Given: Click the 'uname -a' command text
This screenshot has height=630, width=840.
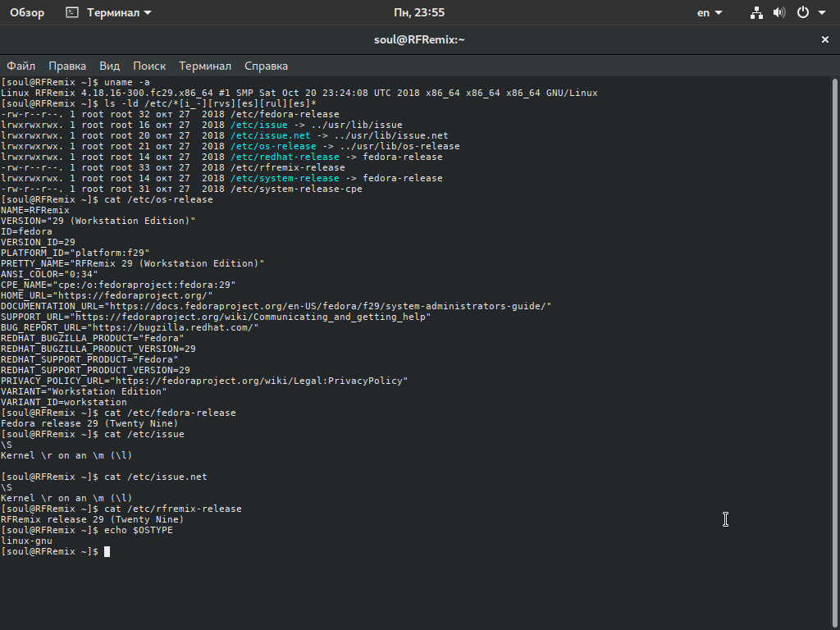Looking at the screenshot, I should click(127, 82).
